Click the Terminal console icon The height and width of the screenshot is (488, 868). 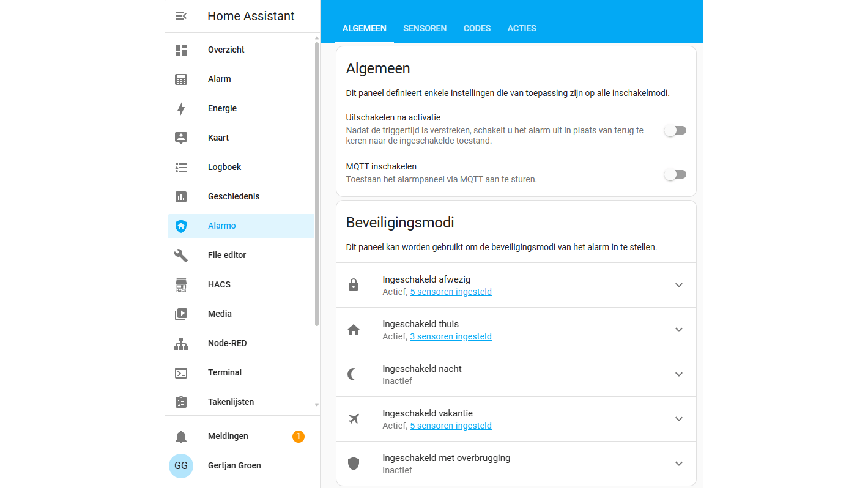point(181,372)
